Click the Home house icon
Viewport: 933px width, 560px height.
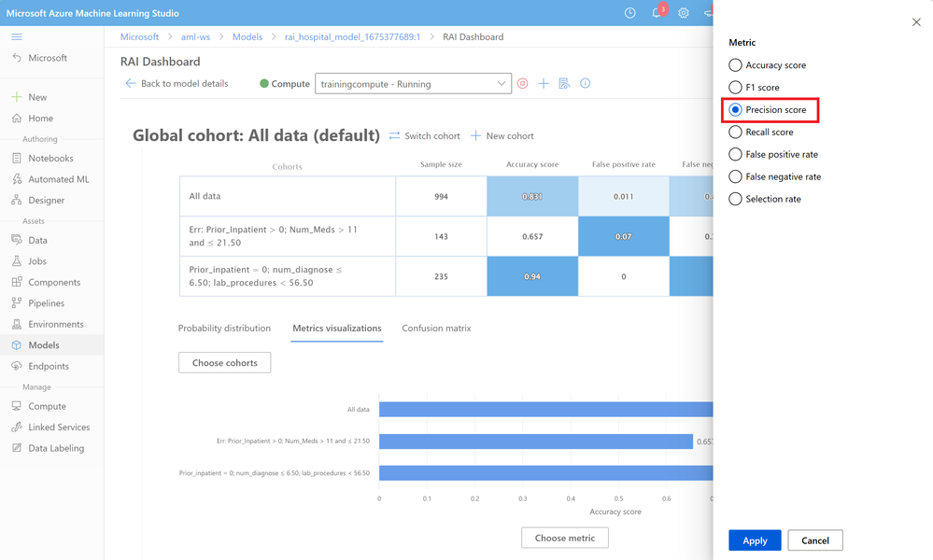17,119
